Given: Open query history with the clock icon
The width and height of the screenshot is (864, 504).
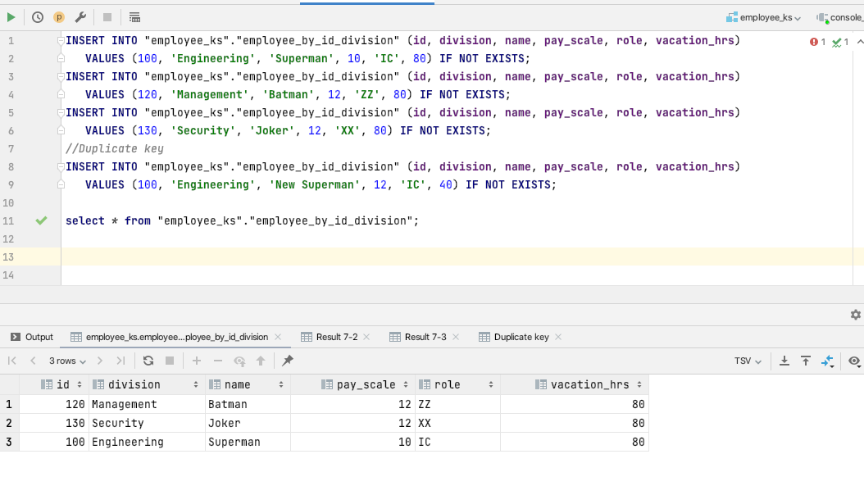Looking at the screenshot, I should click(38, 16).
